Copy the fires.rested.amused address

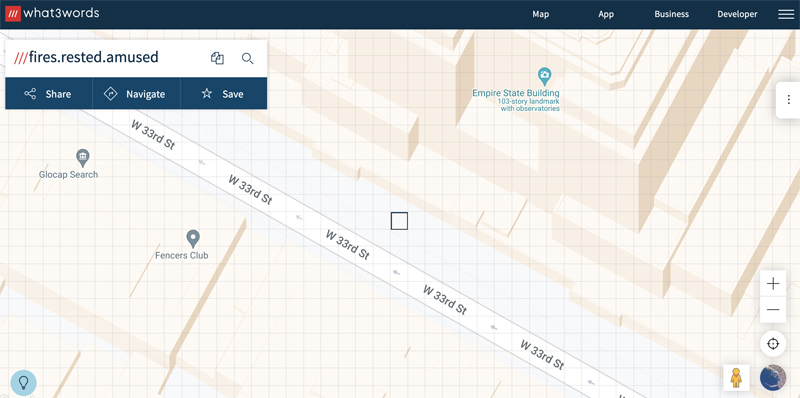217,58
